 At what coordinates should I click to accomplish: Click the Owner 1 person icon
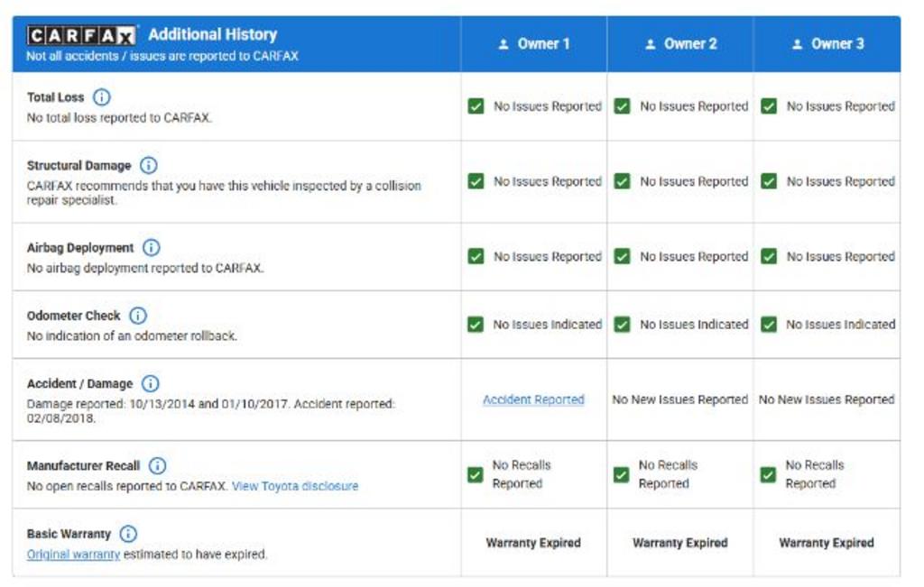[x=504, y=44]
